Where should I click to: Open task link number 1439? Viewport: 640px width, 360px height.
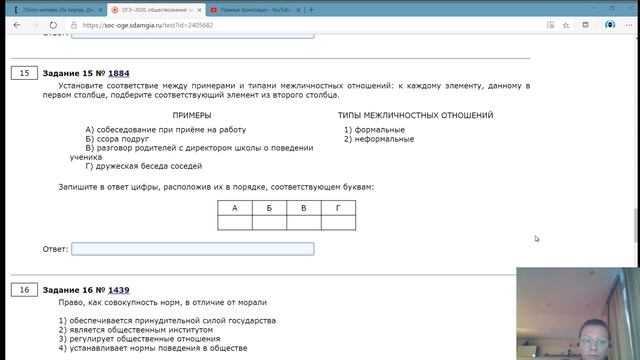click(x=119, y=290)
